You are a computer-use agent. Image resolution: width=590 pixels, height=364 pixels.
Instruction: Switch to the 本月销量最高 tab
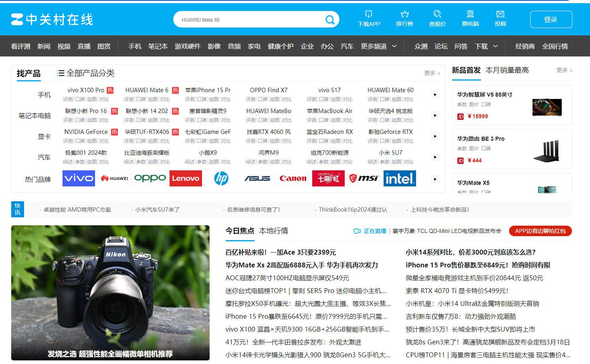point(507,70)
